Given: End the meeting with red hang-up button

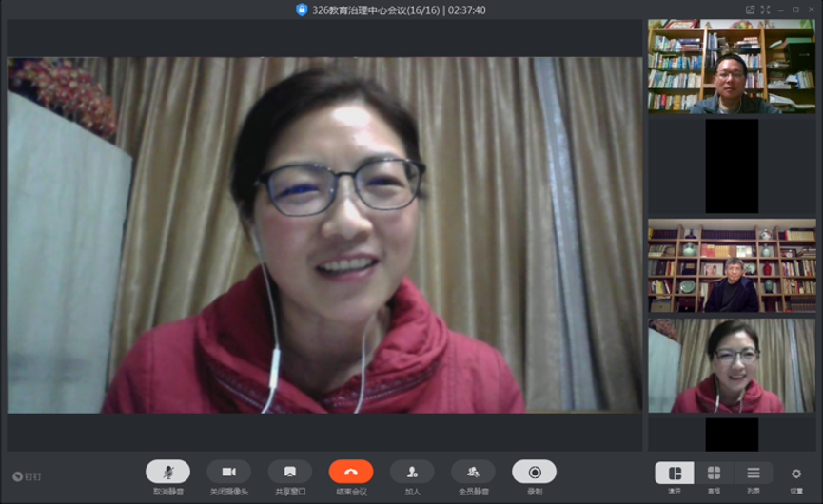Looking at the screenshot, I should coord(351,472).
